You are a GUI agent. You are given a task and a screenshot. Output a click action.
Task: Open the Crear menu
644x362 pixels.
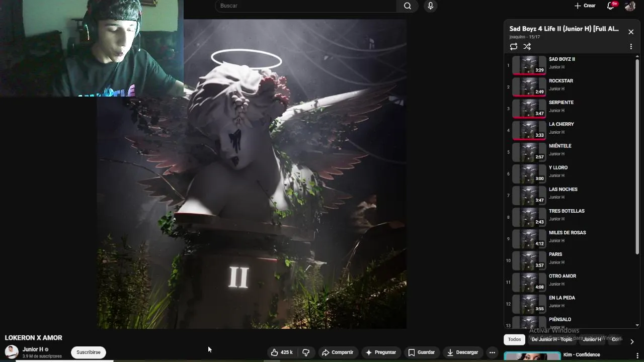point(585,6)
